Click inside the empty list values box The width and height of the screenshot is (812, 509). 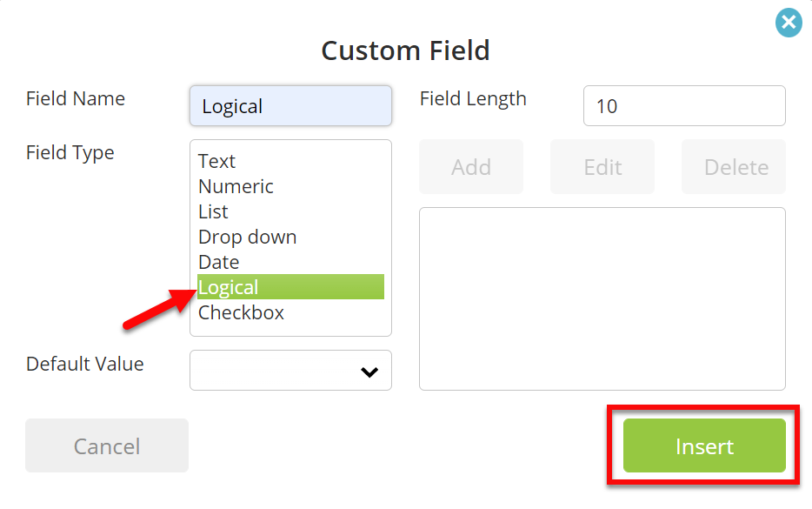(602, 298)
